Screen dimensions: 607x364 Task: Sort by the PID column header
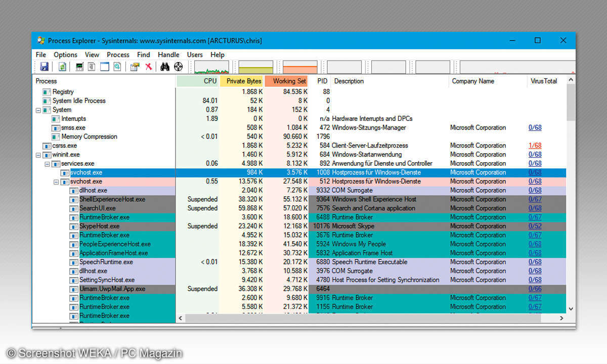pos(320,81)
